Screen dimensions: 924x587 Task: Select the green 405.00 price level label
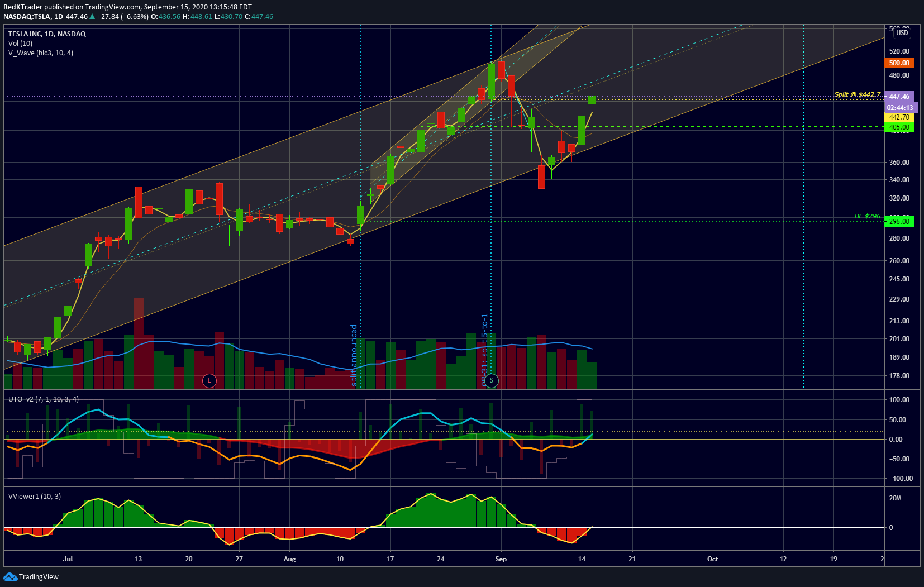899,127
